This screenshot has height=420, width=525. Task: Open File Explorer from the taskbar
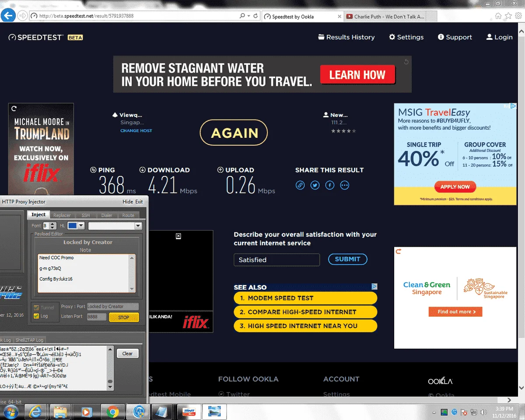(x=61, y=412)
